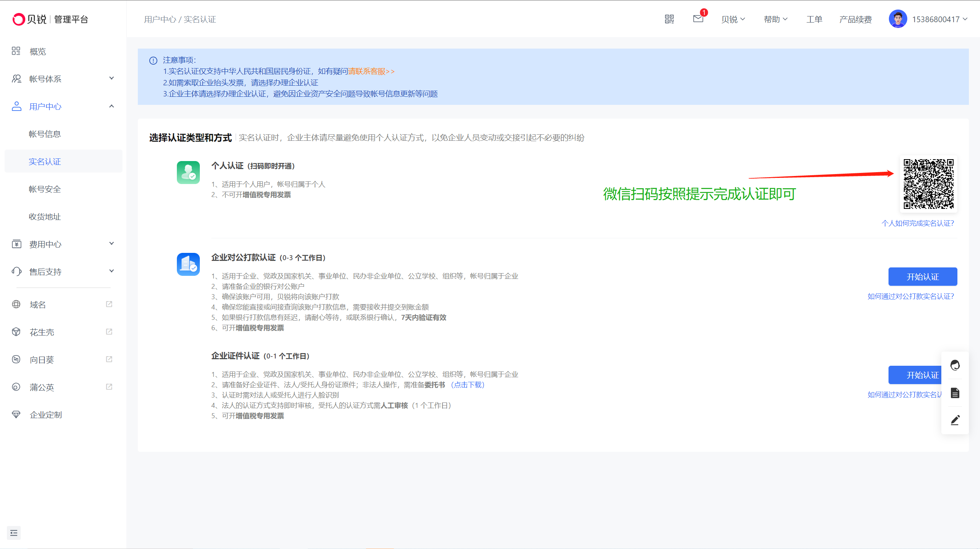
Task: Click the QR code icon in header
Action: [669, 19]
